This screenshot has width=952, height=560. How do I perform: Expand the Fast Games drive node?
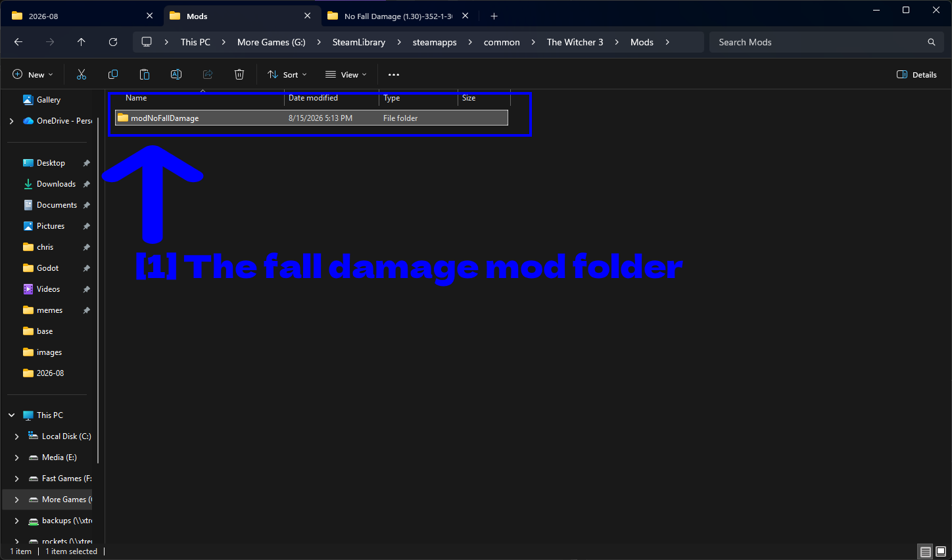point(16,478)
